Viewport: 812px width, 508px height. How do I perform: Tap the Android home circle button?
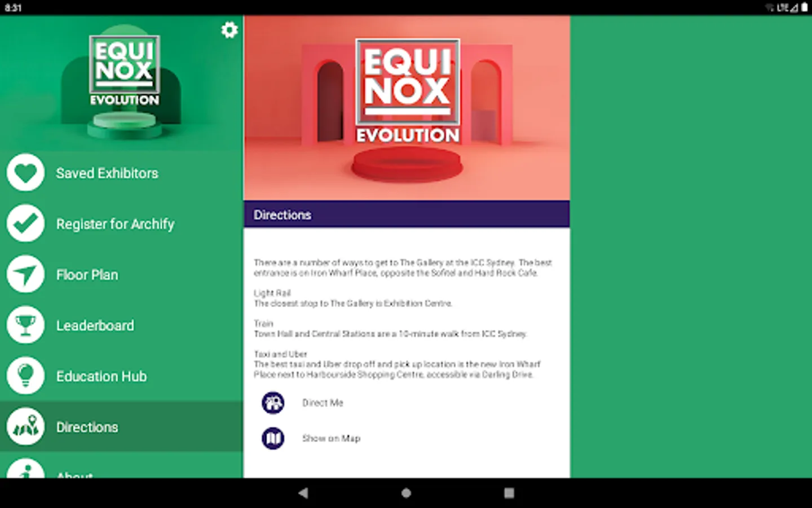(x=406, y=493)
